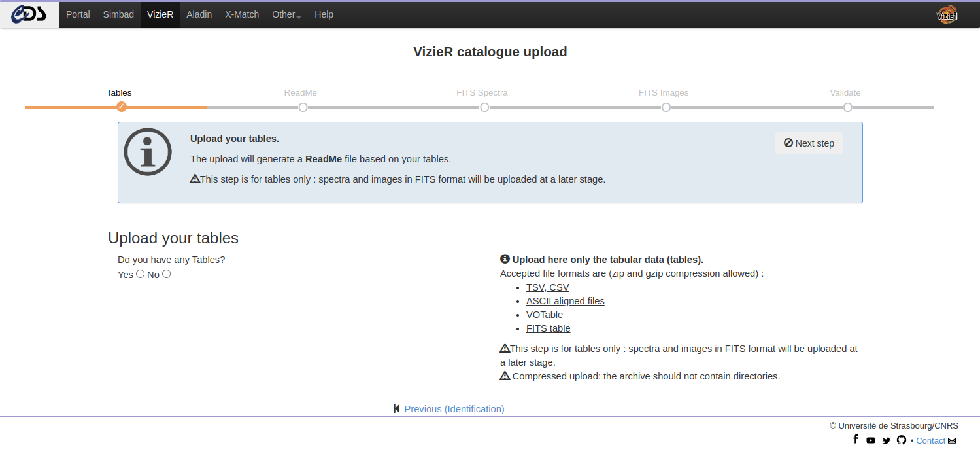980x458 pixels.
Task: Open the YouTube icon in footer
Action: [x=871, y=440]
